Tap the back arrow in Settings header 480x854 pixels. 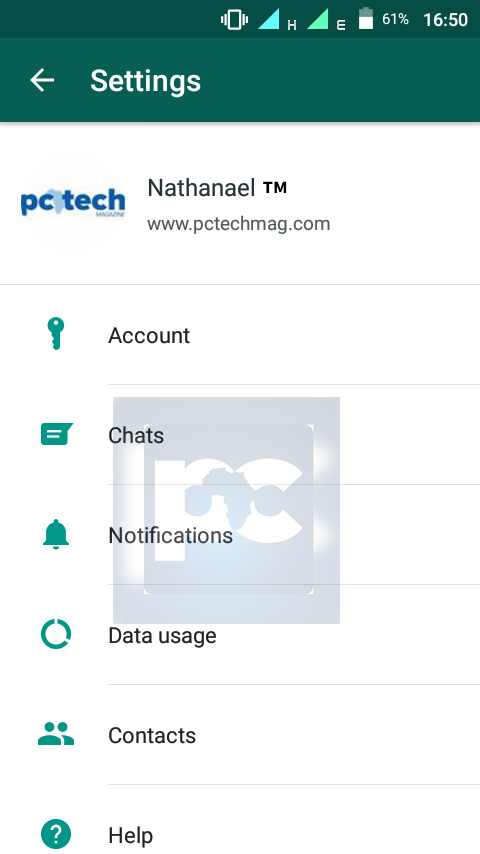coord(42,80)
